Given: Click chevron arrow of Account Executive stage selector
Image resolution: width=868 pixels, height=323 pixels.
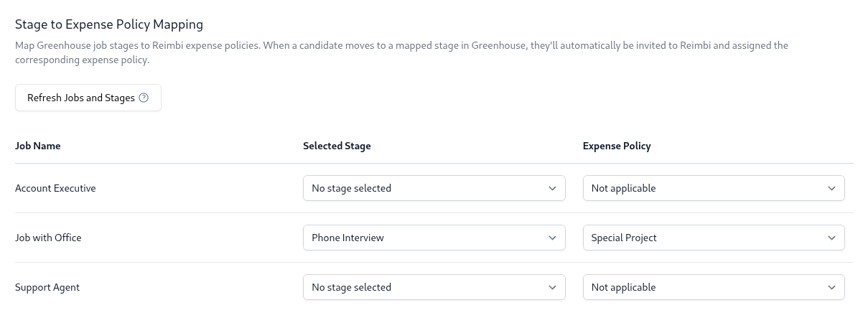Looking at the screenshot, I should point(552,188).
